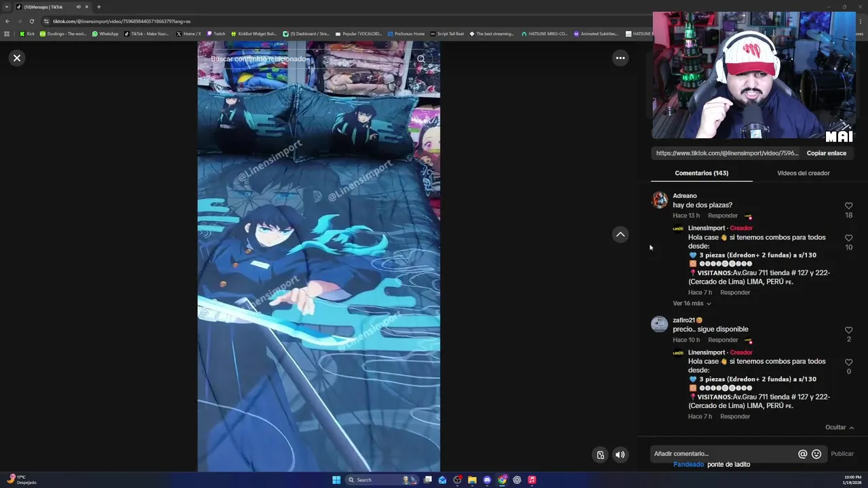This screenshot has height=488, width=868.
Task: Go back in browser history
Action: point(7,21)
